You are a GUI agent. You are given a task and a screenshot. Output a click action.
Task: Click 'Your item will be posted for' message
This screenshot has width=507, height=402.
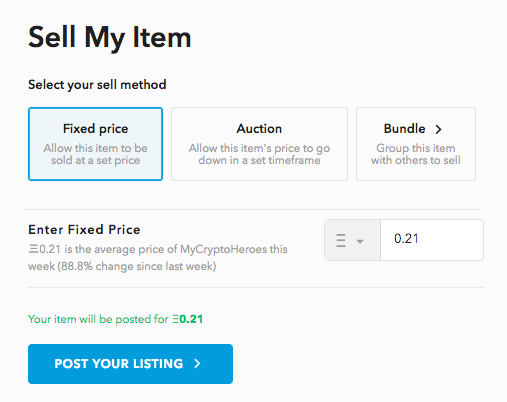point(98,319)
